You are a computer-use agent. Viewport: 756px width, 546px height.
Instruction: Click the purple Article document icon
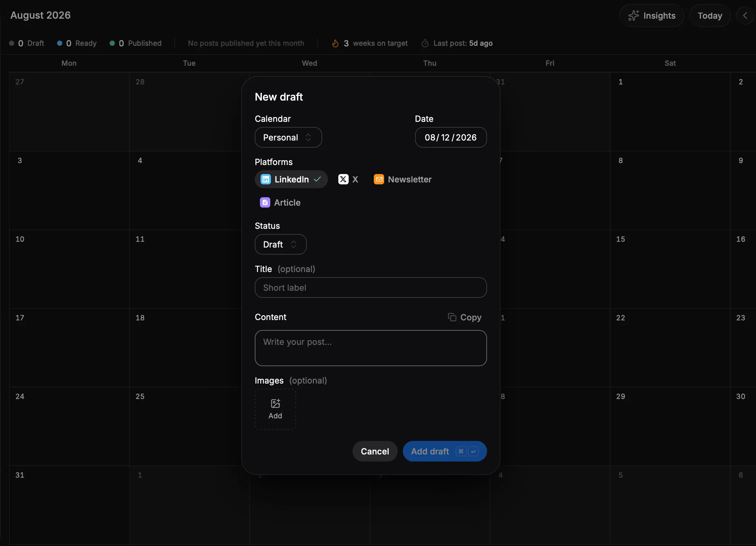265,202
